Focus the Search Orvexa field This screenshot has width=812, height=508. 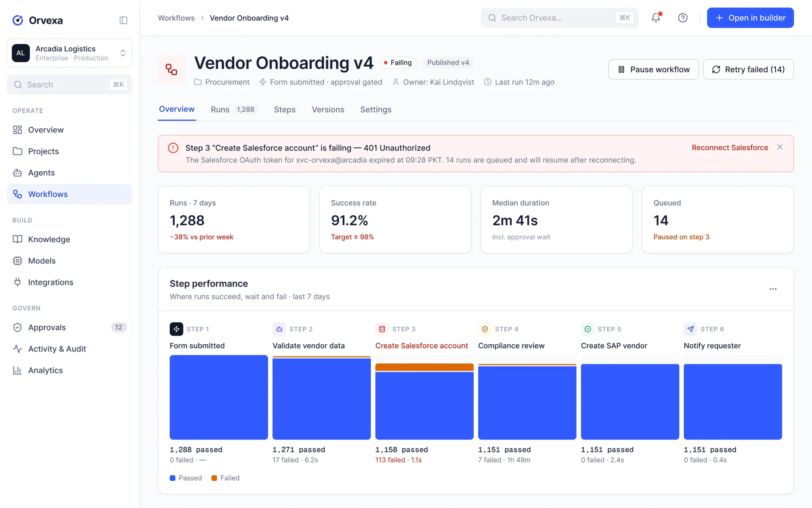559,18
